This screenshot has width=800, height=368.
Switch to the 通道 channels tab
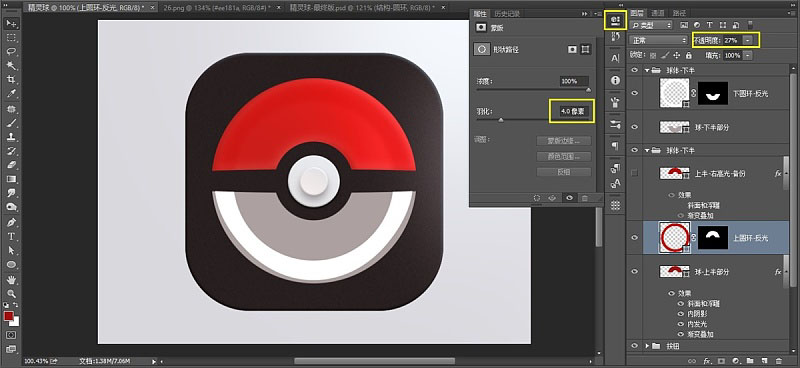(658, 13)
